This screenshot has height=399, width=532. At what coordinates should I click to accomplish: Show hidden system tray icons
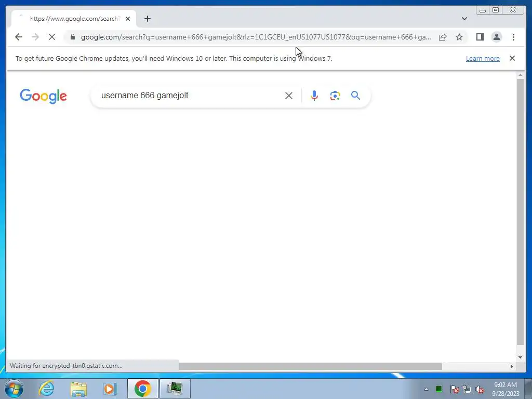pos(426,389)
